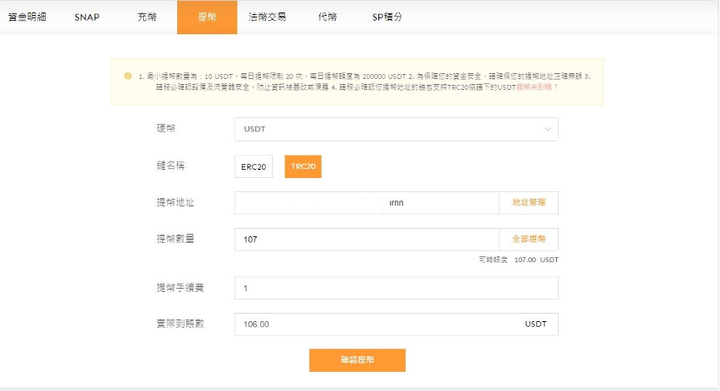Image resolution: width=720 pixels, height=391 pixels.
Task: Click the 提幣手續費 fee label
Action: (x=180, y=288)
